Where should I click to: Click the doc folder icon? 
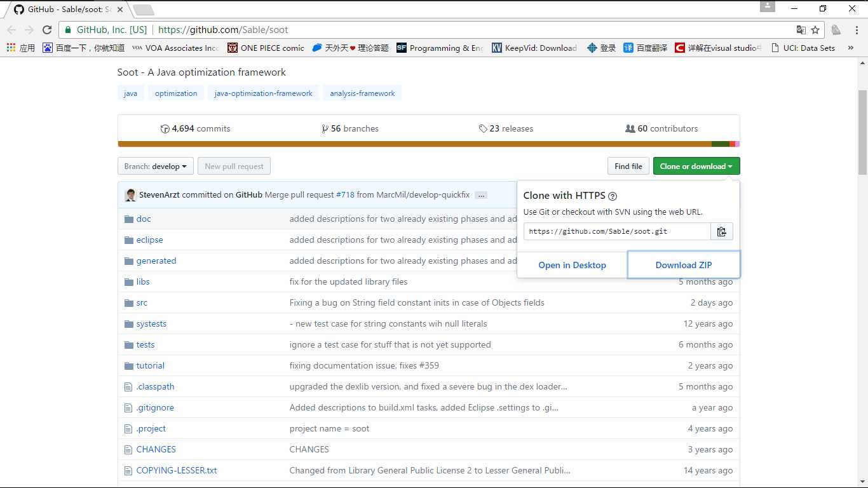pos(129,219)
